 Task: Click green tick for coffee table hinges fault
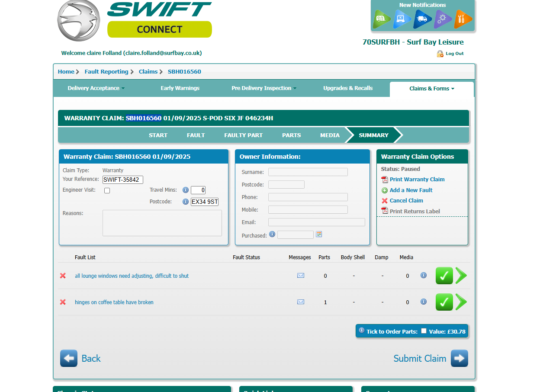pos(444,302)
